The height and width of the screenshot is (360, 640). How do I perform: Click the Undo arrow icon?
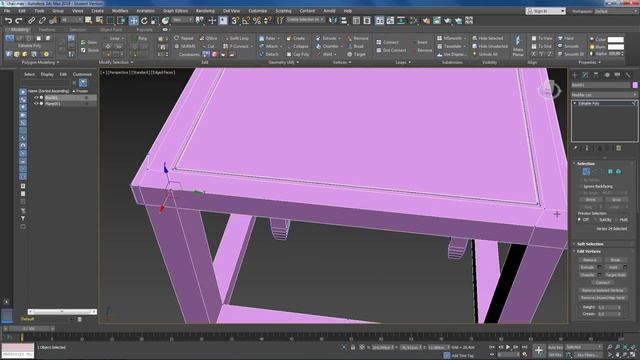(8, 20)
